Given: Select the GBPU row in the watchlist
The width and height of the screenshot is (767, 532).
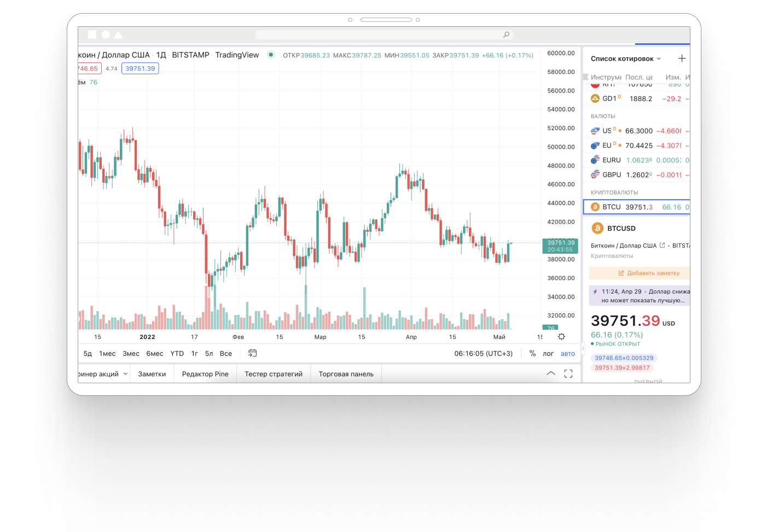Looking at the screenshot, I should pos(637,175).
